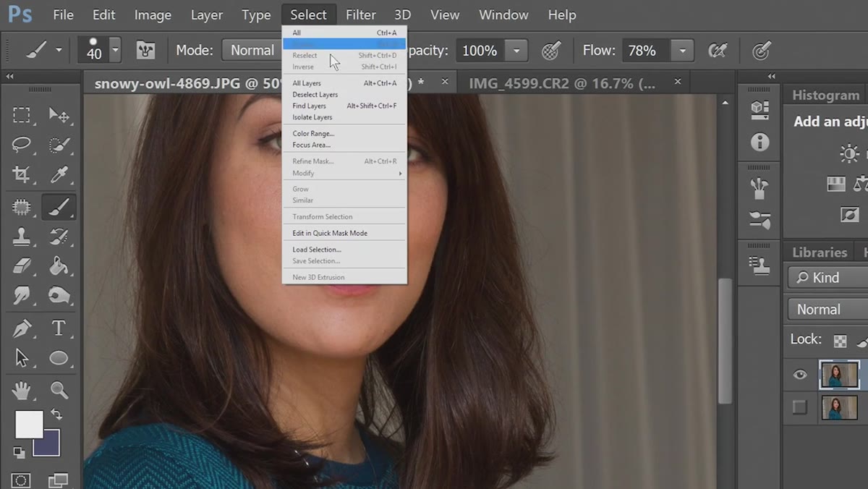Choose Load Selection from menu

pyautogui.click(x=344, y=250)
